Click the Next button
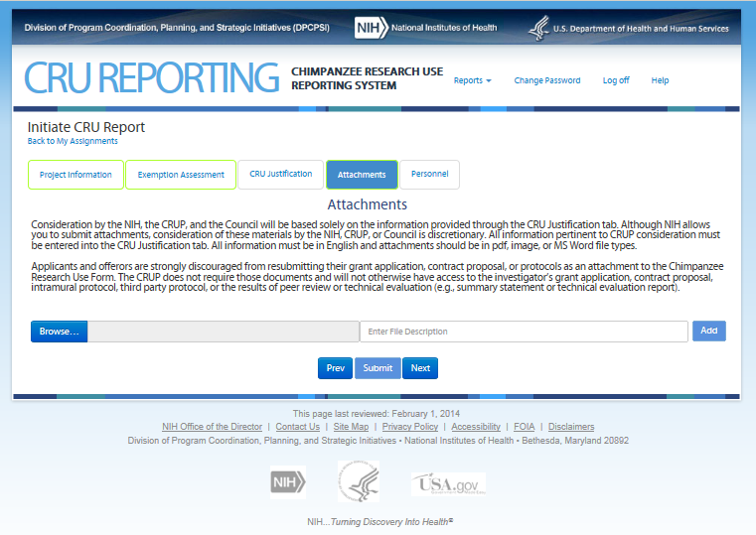 (420, 368)
